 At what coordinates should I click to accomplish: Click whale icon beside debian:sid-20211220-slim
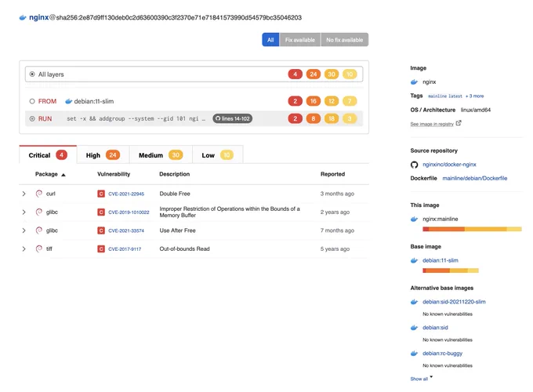tap(414, 302)
